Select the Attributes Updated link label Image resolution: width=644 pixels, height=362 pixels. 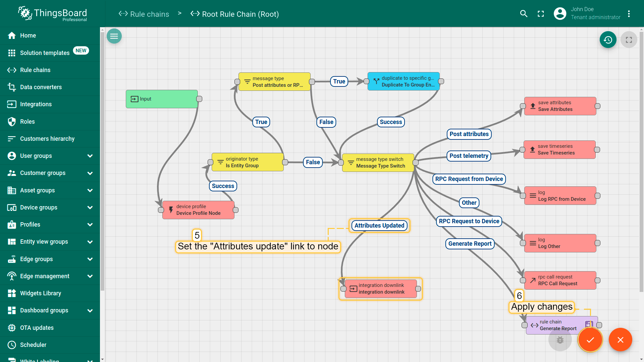(x=379, y=226)
